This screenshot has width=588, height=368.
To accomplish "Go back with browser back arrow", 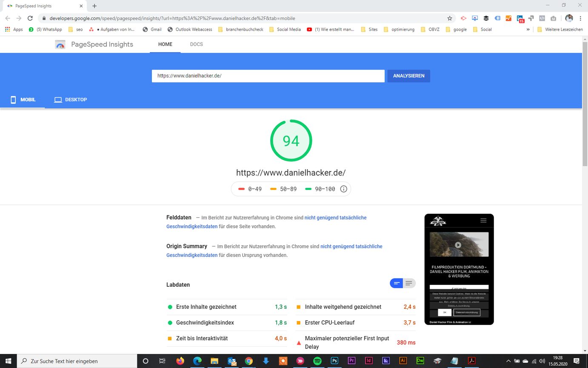I will (8, 18).
